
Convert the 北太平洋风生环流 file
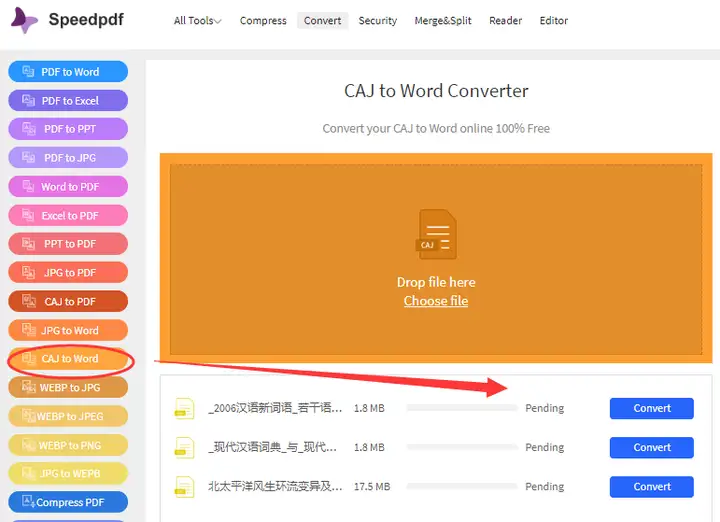652,487
